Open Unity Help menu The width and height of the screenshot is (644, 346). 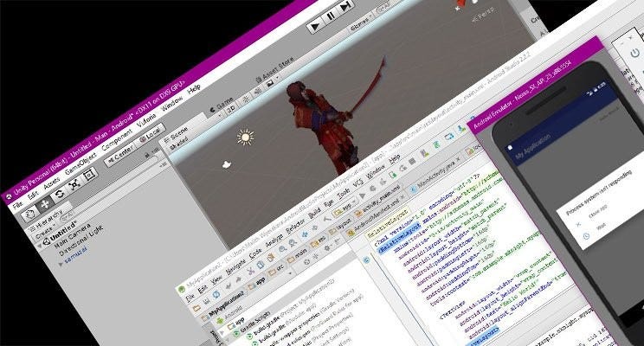click(194, 90)
